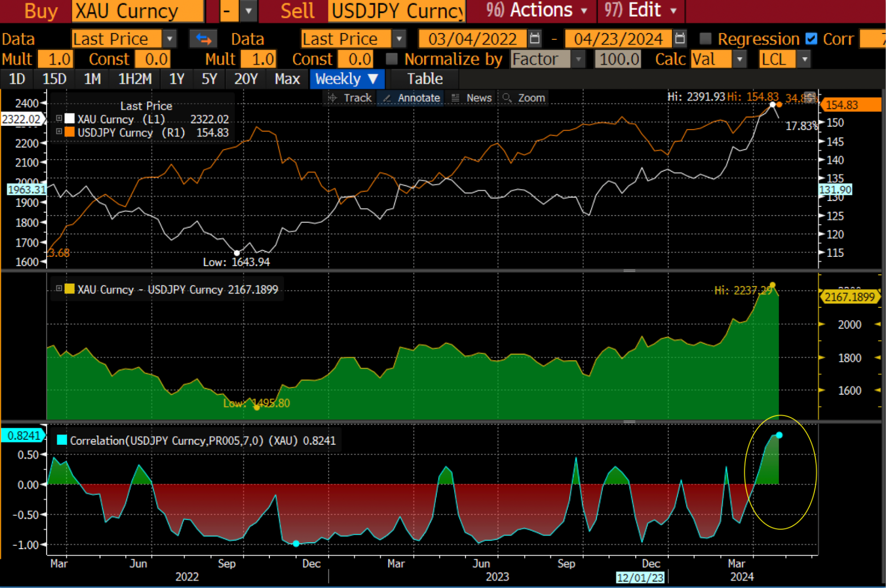Click the Sell USDJPY Curncy input field

click(396, 11)
